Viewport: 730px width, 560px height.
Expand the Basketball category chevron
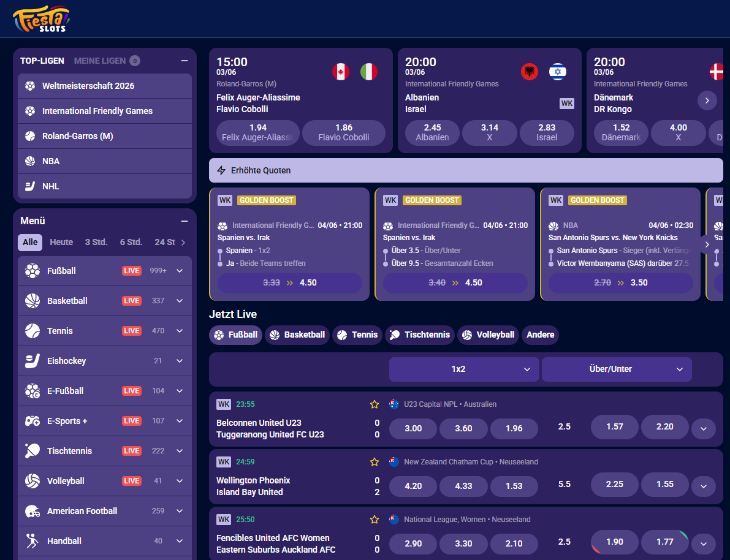(x=180, y=301)
